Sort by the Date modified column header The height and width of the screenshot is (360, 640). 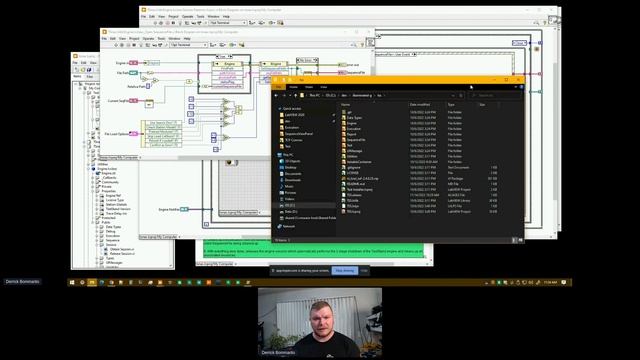[x=420, y=104]
